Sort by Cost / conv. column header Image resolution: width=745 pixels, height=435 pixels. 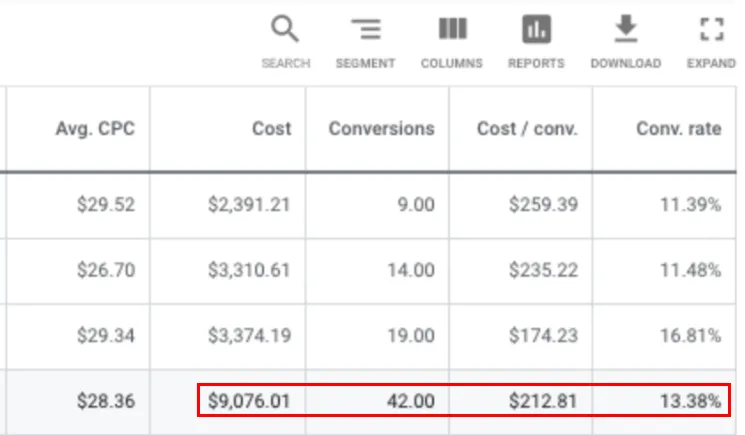pyautogui.click(x=527, y=129)
